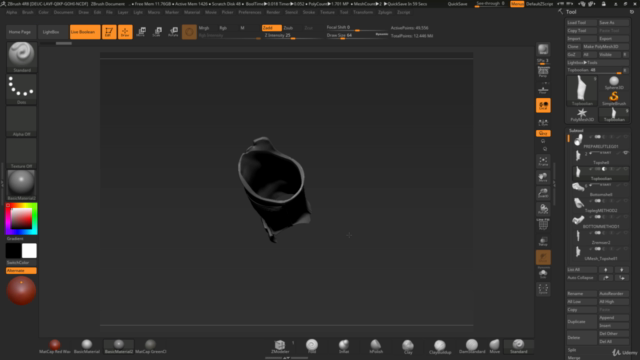The image size is (640, 360).
Task: Click the Home Page button
Action: (x=20, y=32)
